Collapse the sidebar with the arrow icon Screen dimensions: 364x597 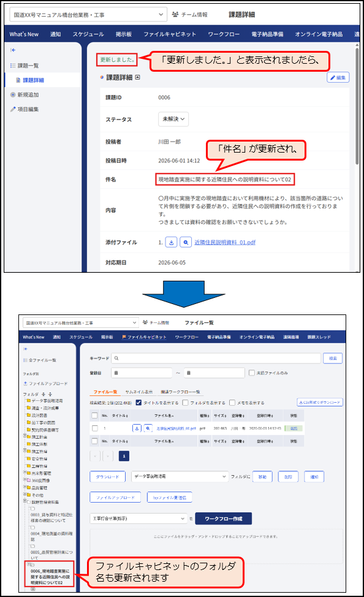click(x=13, y=50)
